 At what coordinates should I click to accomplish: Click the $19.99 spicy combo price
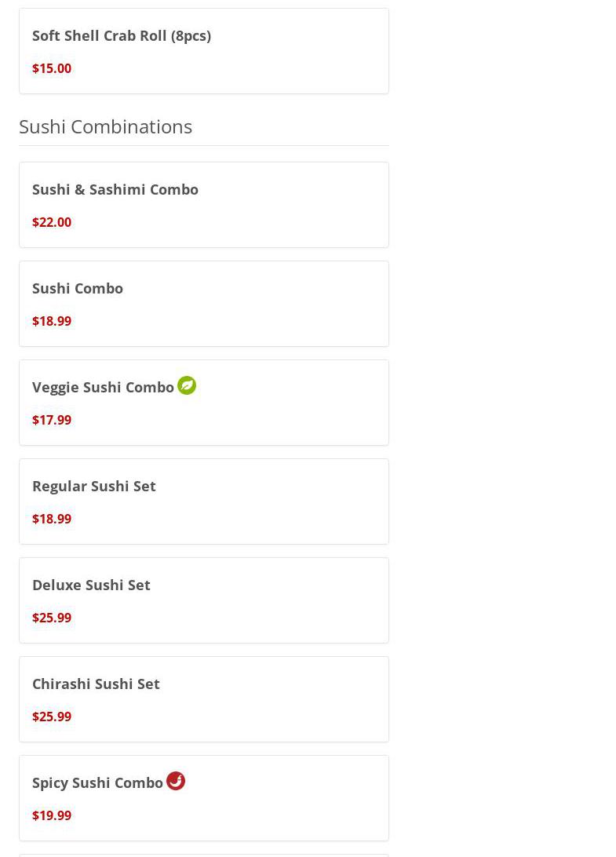click(52, 815)
